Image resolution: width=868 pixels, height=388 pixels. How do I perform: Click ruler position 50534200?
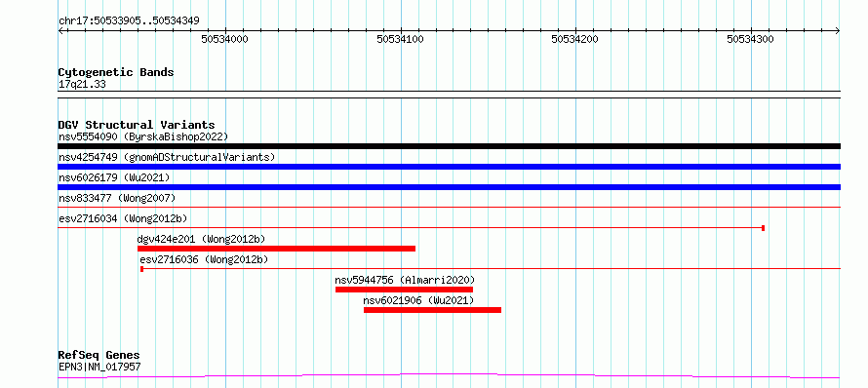click(x=575, y=39)
